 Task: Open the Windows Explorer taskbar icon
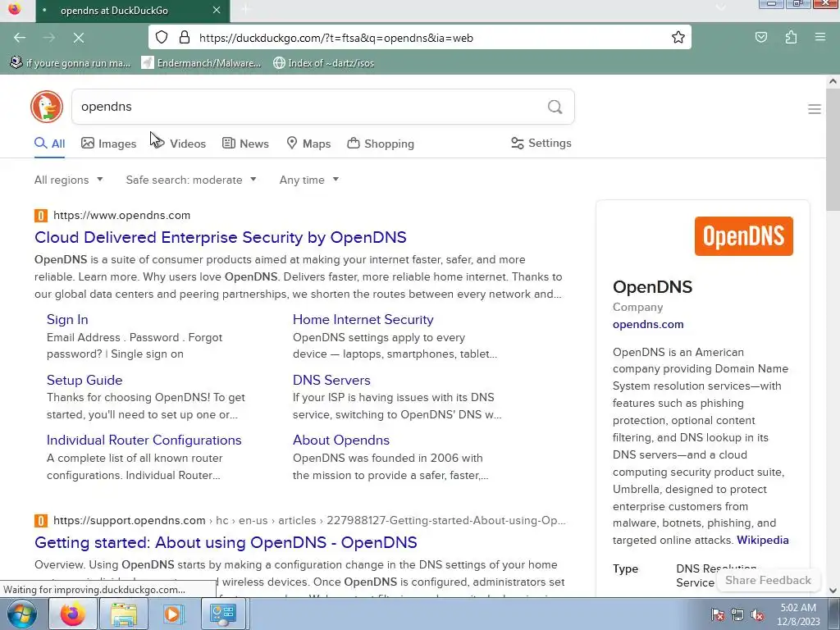(x=123, y=614)
